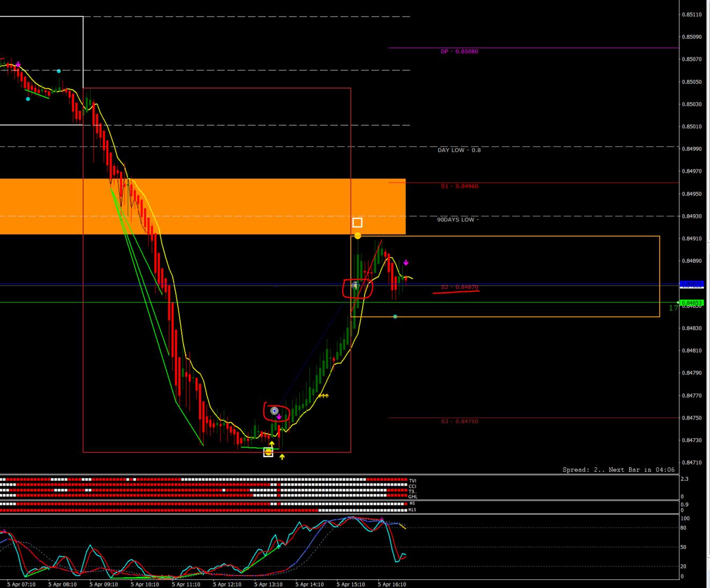Click the white square marker above the yellow dot
The image size is (710, 588).
357,223
